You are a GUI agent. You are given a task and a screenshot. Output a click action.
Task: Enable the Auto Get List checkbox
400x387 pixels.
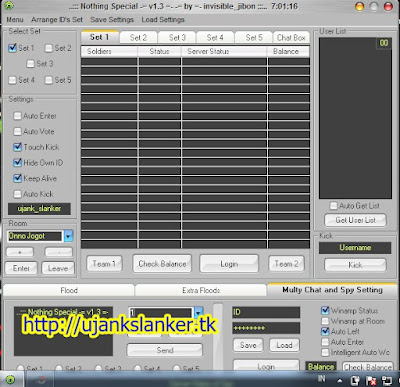(x=333, y=206)
